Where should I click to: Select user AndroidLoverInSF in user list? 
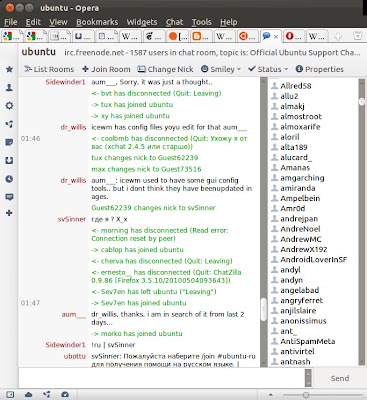coord(313,260)
